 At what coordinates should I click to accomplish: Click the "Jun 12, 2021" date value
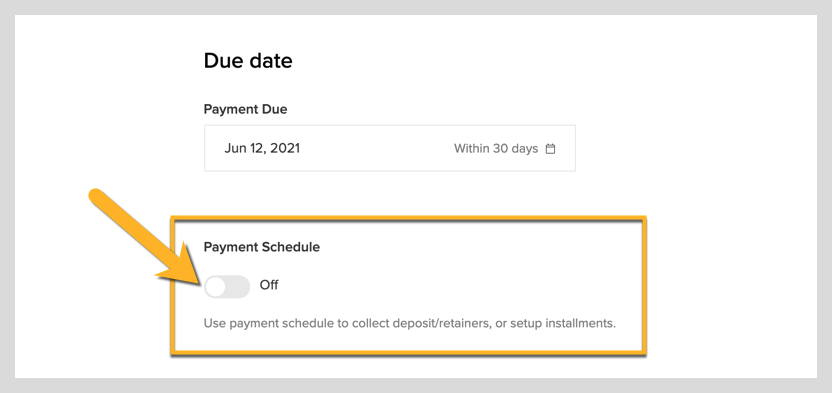[262, 148]
